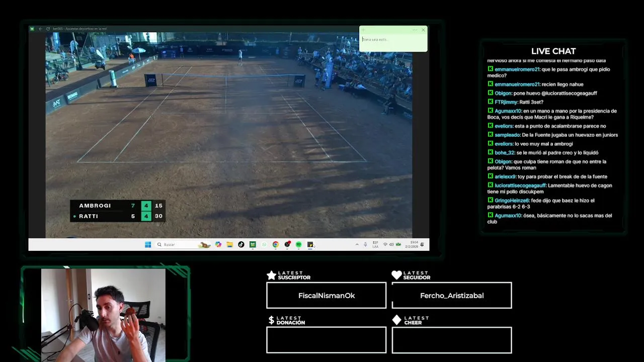
Task: Click the tennis match video stream
Action: pos(229,135)
